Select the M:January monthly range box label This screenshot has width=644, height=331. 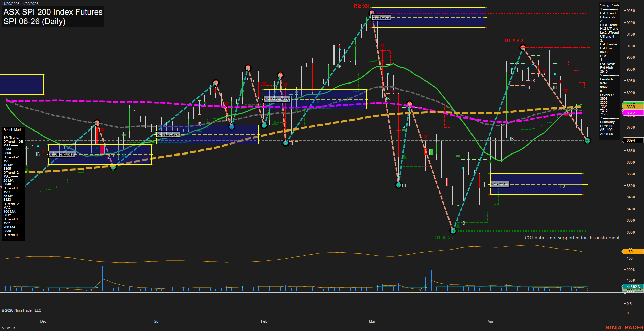[x=168, y=134]
